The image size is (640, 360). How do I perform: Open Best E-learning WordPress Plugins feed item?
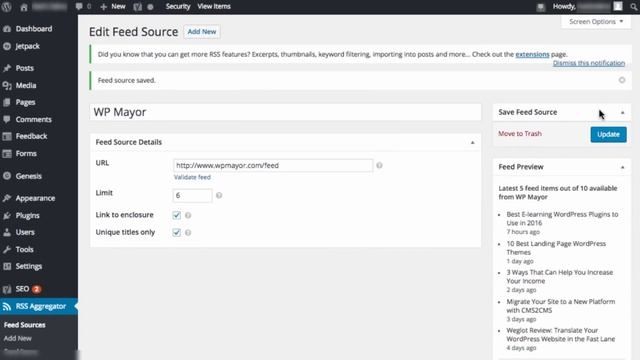[x=562, y=218]
